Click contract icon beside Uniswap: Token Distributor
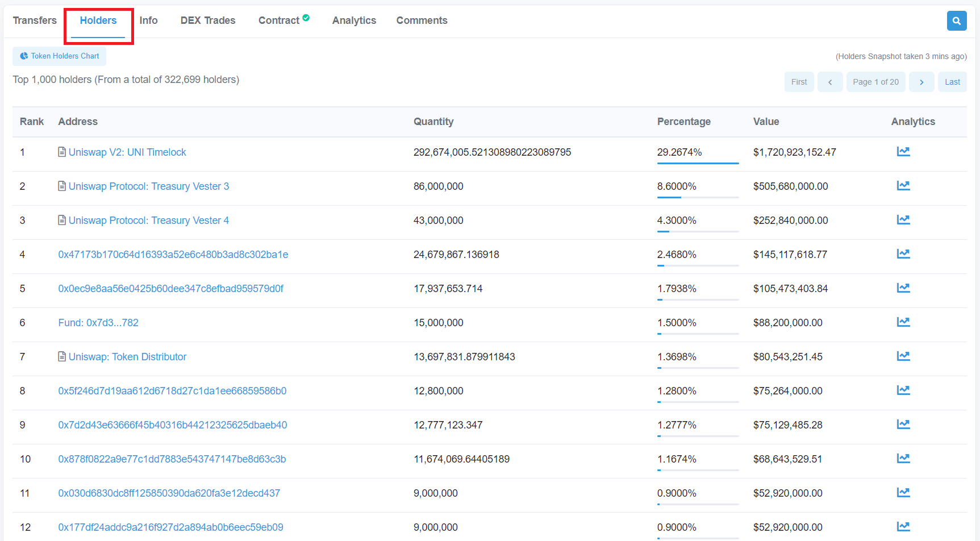Viewport: 980px width, 541px height. [x=62, y=356]
